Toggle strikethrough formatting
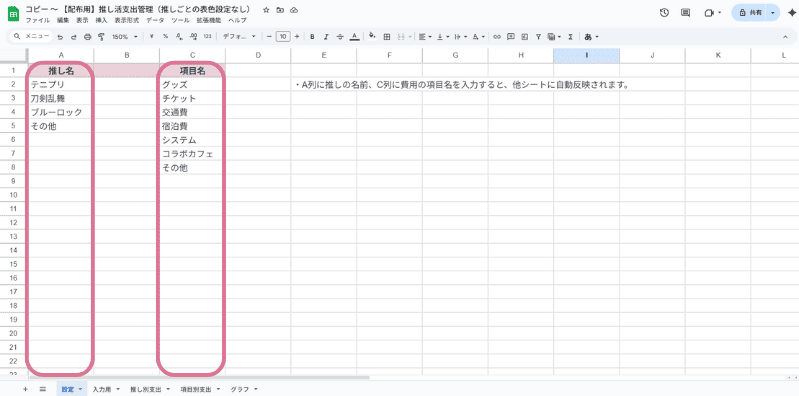Screen dimensions: 799x396 click(340, 37)
